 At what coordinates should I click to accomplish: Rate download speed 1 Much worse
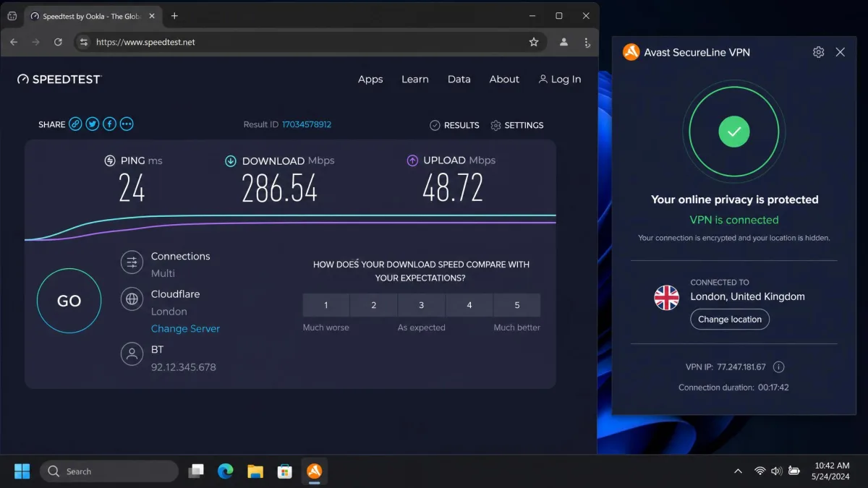(325, 305)
